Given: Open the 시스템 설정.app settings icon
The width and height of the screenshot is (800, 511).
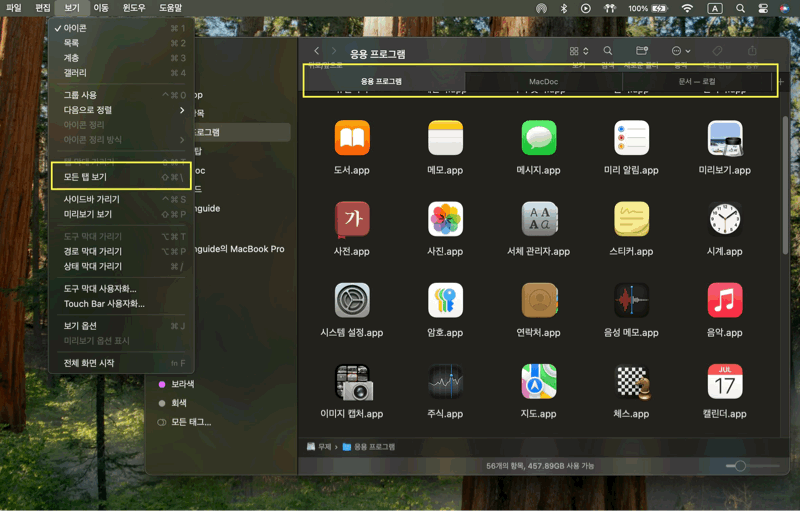Looking at the screenshot, I should tap(352, 300).
